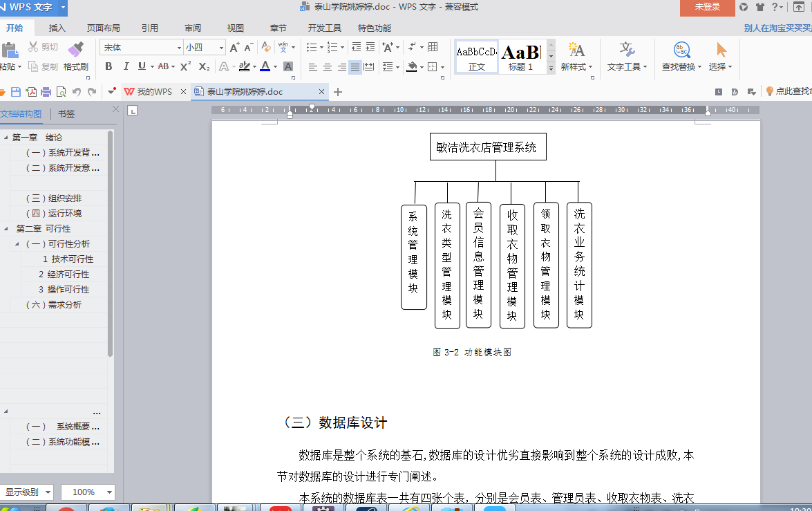Click the document outline pane scrollbar
812x511 pixels.
110,243
